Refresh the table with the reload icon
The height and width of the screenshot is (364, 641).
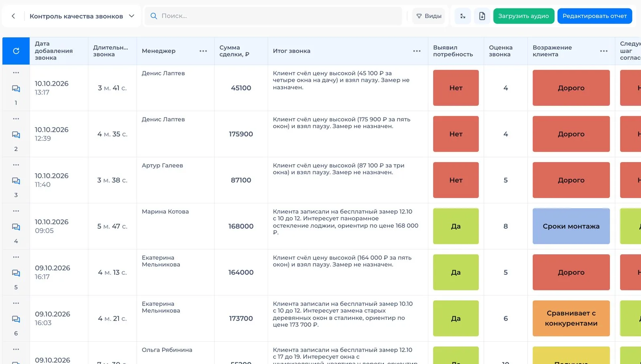coord(16,51)
